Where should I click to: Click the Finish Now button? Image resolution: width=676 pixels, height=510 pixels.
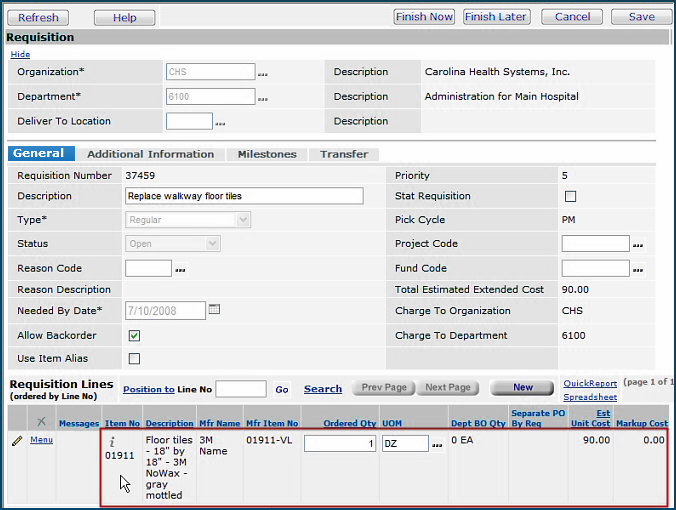point(424,17)
